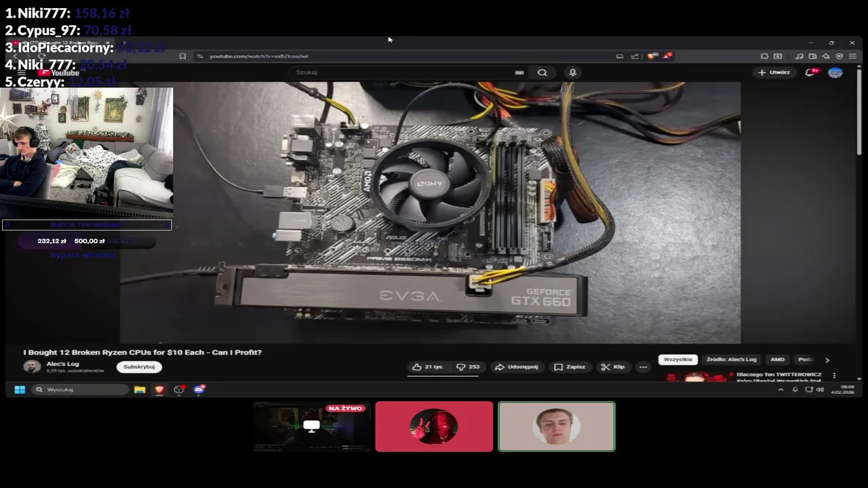
Task: Select the Wszystkie filter chip
Action: 678,360
